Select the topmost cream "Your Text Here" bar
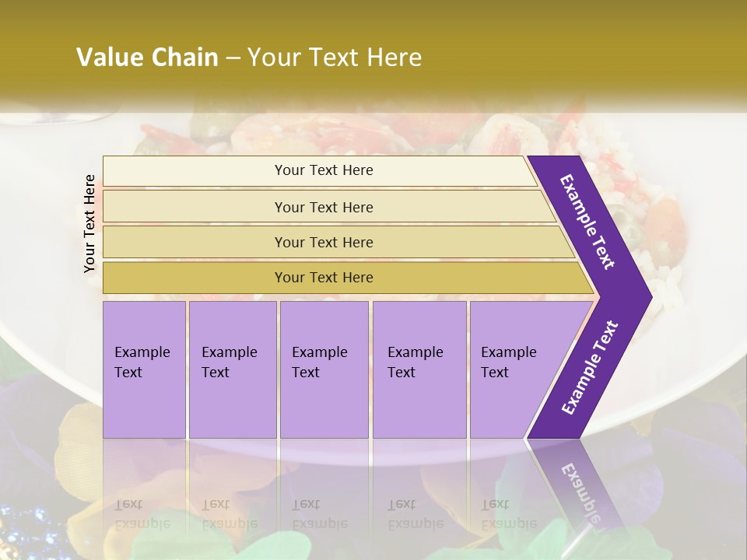The height and width of the screenshot is (560, 747). 324,170
